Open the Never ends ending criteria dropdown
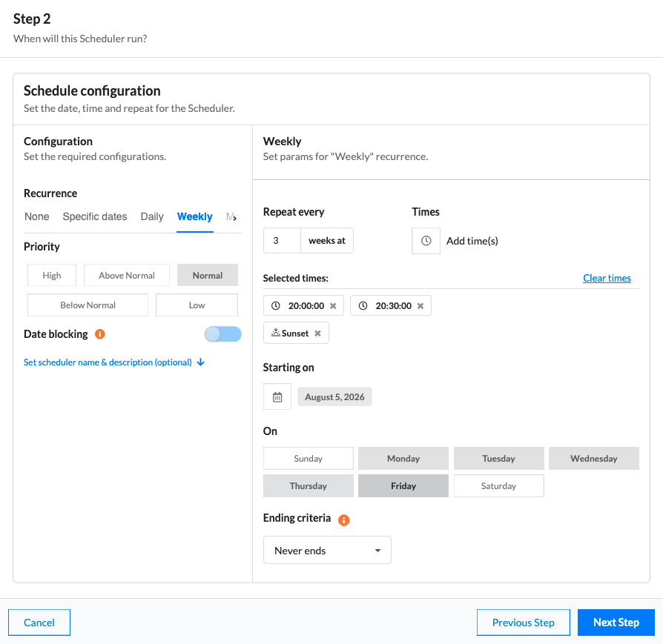The width and height of the screenshot is (663, 644). tap(327, 550)
